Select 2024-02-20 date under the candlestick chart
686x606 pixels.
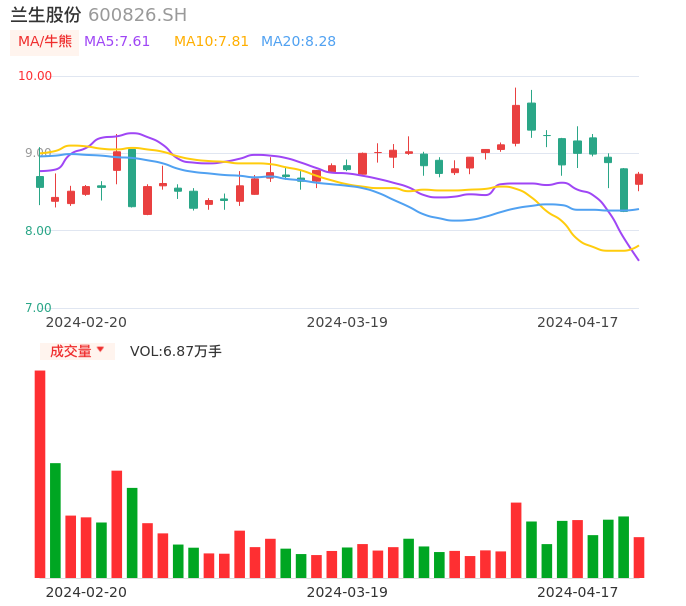[x=86, y=322]
